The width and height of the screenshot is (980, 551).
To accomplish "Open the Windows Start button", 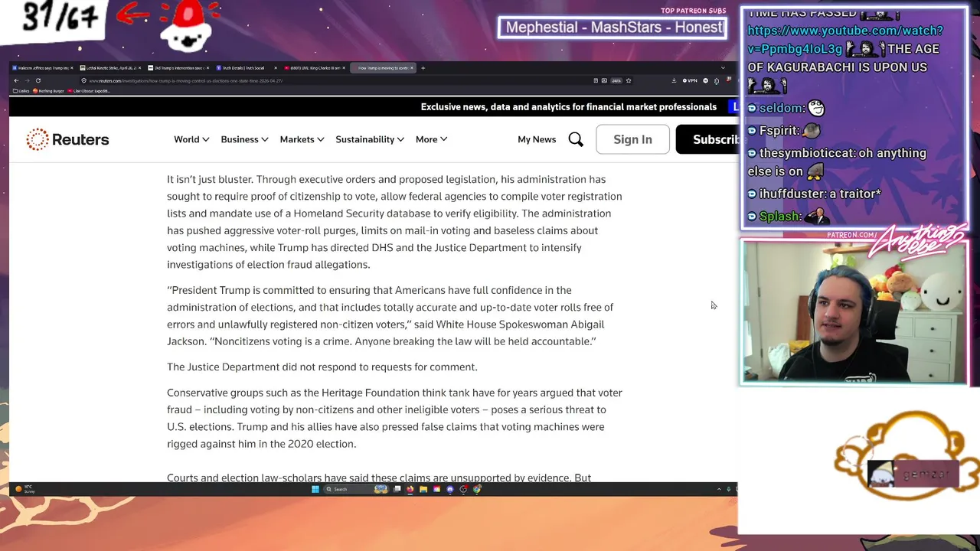I will point(315,489).
